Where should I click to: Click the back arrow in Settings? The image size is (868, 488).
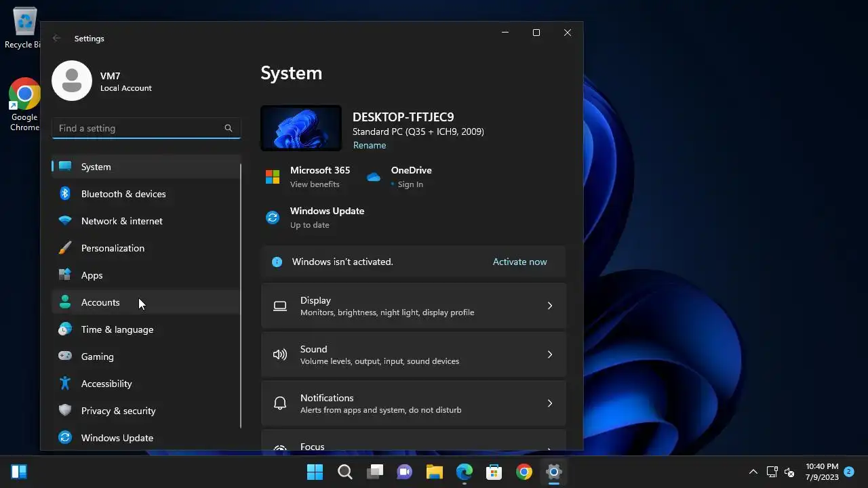pos(57,39)
